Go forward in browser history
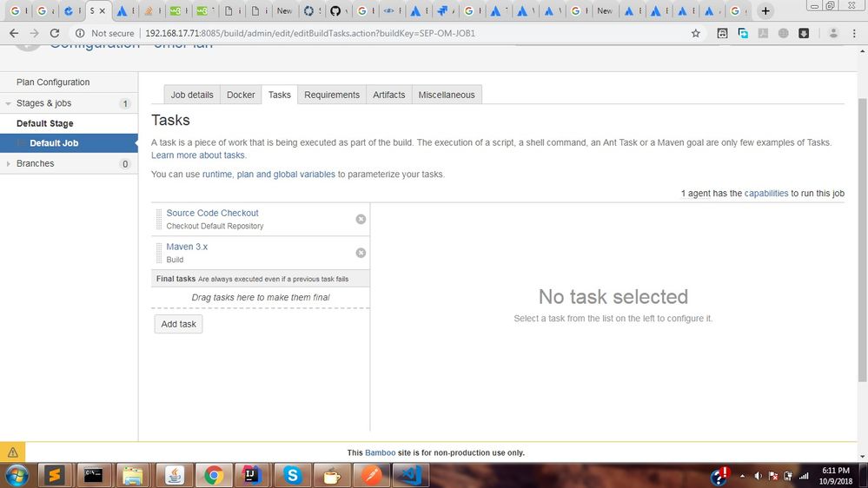This screenshot has height=488, width=868. point(35,33)
